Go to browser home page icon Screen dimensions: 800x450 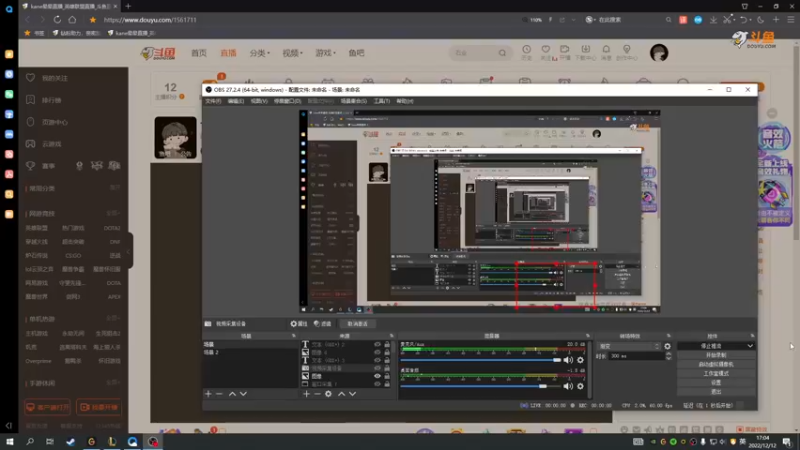72,20
